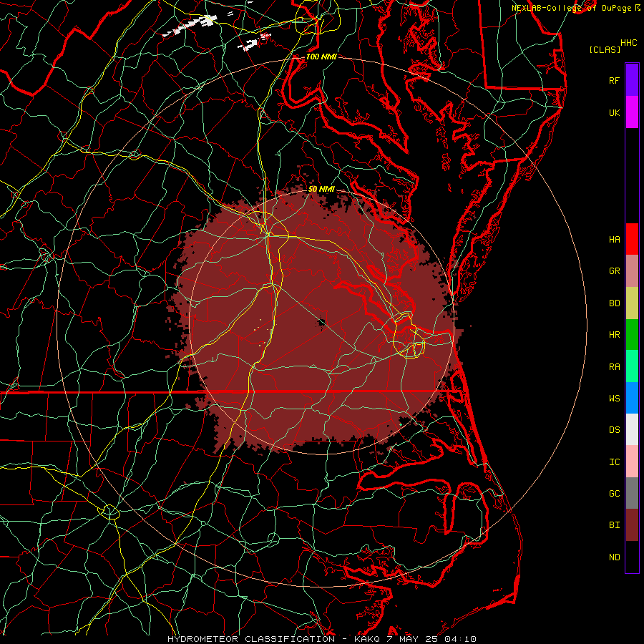Click the KAKQ radar site identifier
This screenshot has width=644, height=644.
tap(366, 639)
